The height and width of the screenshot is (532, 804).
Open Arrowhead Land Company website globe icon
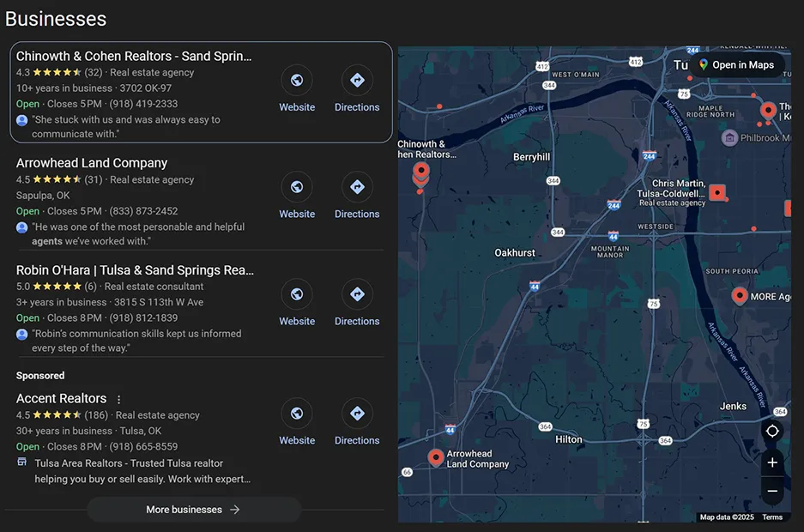(x=297, y=187)
